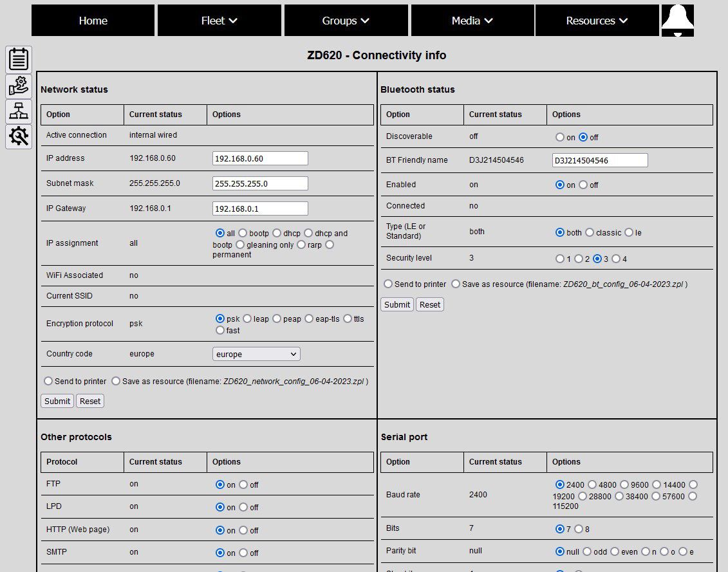The width and height of the screenshot is (728, 572).
Task: Select Save as resource for bt config
Action: pyautogui.click(x=456, y=284)
